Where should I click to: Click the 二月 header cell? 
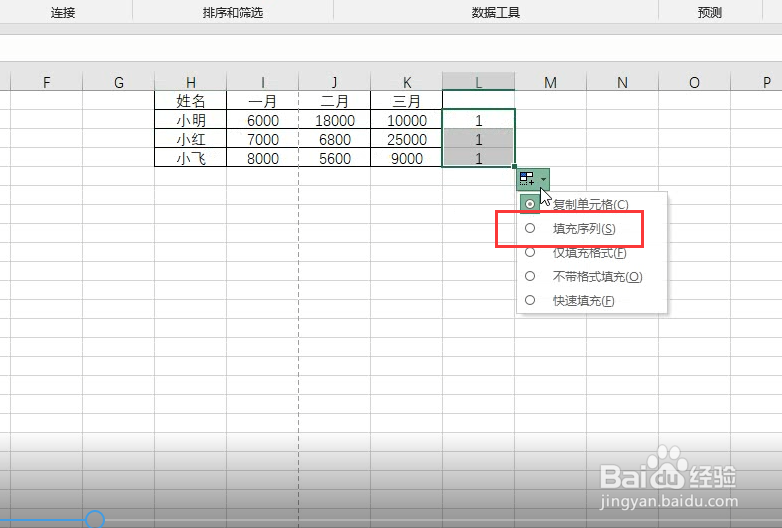(x=335, y=101)
